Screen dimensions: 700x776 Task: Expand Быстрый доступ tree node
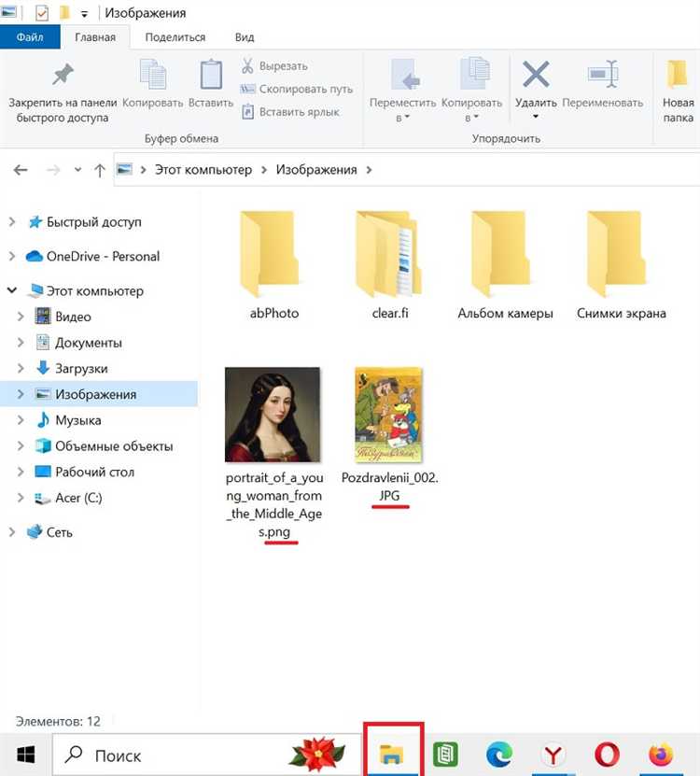pos(12,222)
